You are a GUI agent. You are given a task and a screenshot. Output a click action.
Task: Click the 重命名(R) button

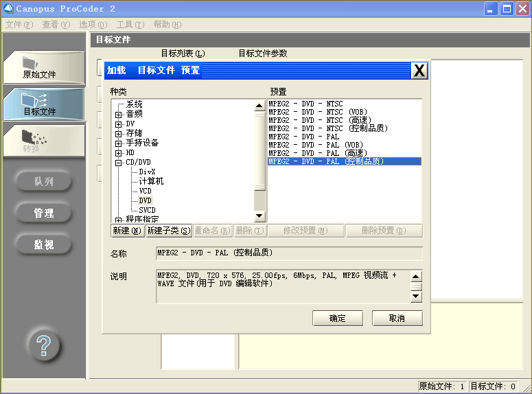tap(213, 231)
